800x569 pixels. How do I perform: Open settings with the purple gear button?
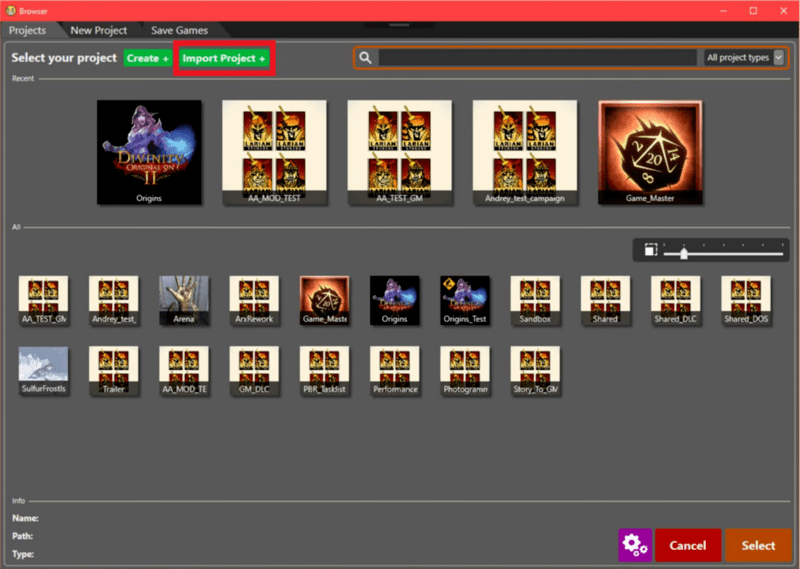(x=635, y=545)
